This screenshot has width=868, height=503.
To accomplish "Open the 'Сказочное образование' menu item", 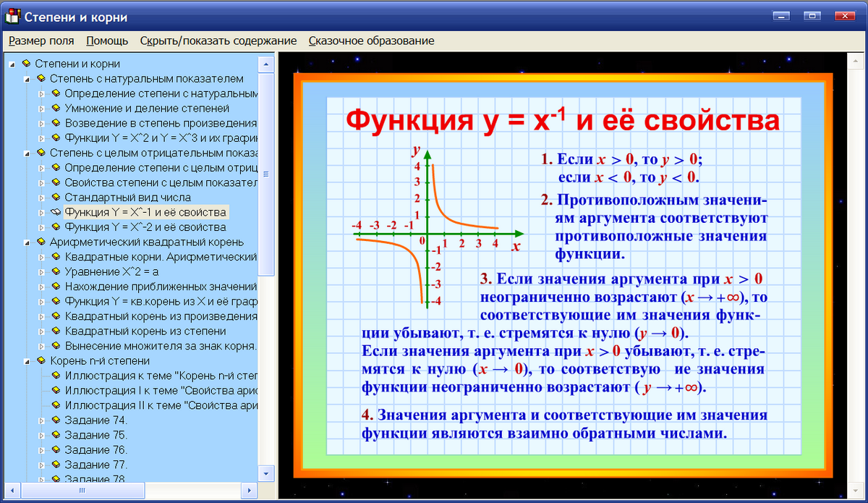I will (371, 41).
